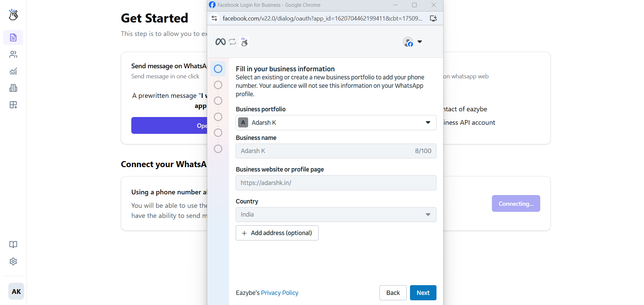This screenshot has height=305, width=644.
Task: Click 'Fill in your business information' heading
Action: click(x=285, y=69)
